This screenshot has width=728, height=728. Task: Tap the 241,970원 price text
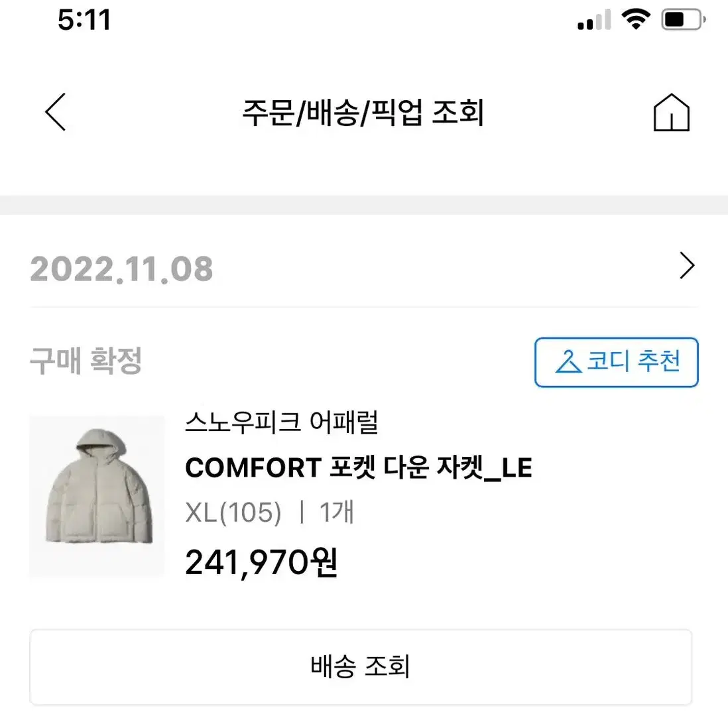261,563
